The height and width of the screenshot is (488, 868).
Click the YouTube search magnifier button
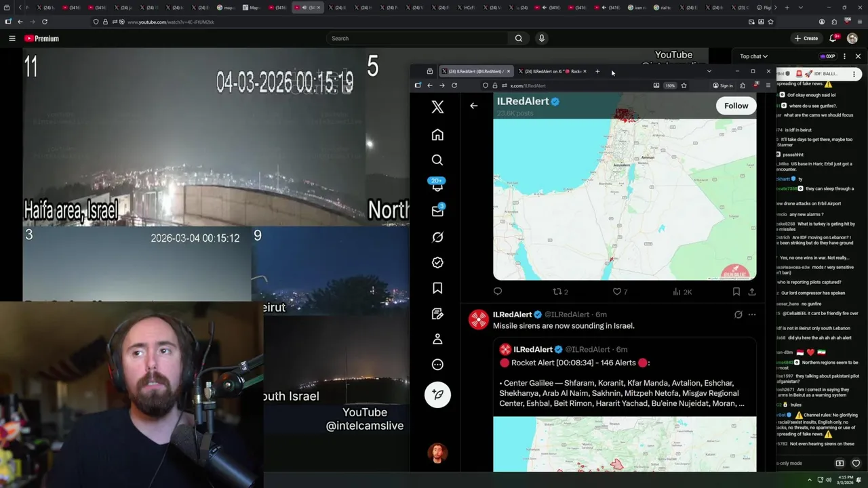tap(519, 39)
